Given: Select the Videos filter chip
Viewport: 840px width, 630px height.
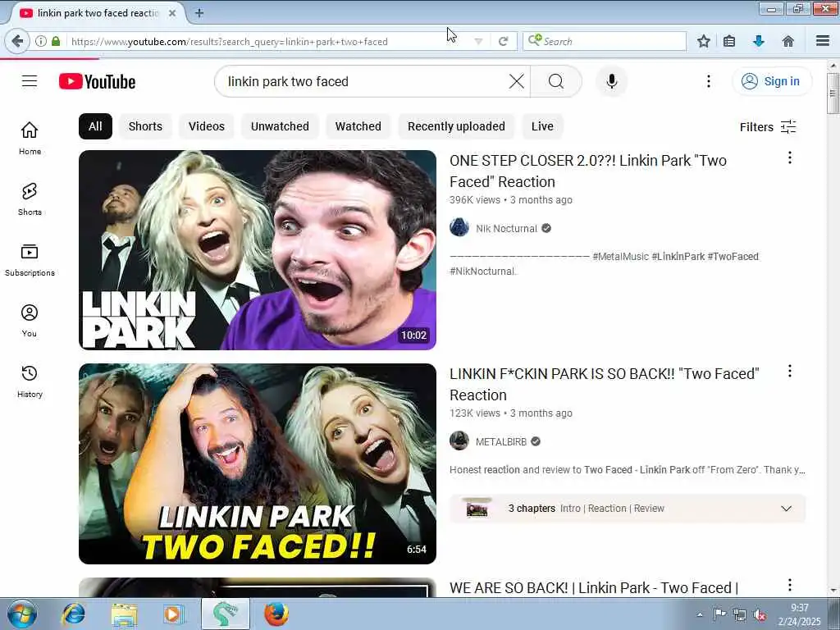Looking at the screenshot, I should [x=206, y=126].
